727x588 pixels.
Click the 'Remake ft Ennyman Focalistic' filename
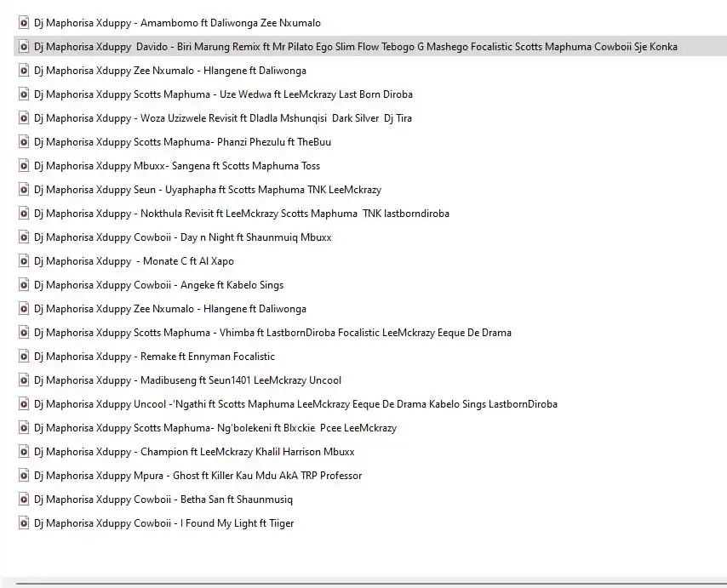(x=154, y=357)
